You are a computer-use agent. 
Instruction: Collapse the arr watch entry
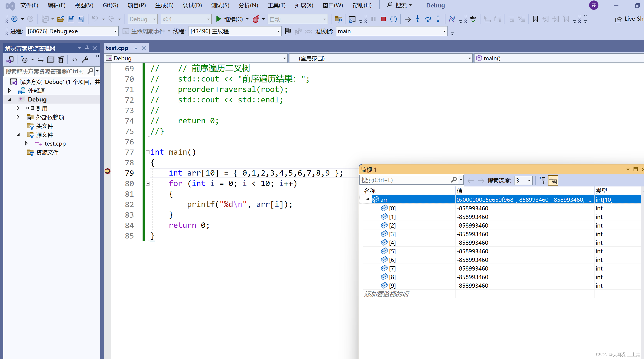tap(367, 199)
